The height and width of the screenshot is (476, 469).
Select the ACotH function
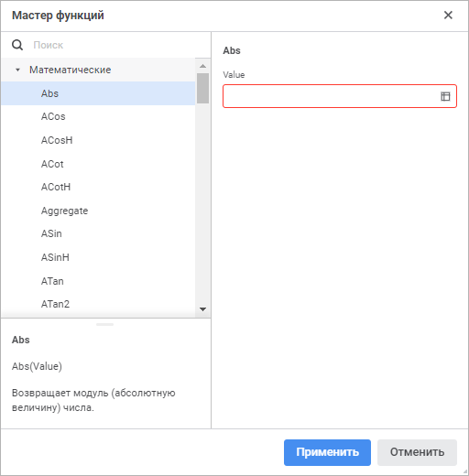(98, 187)
